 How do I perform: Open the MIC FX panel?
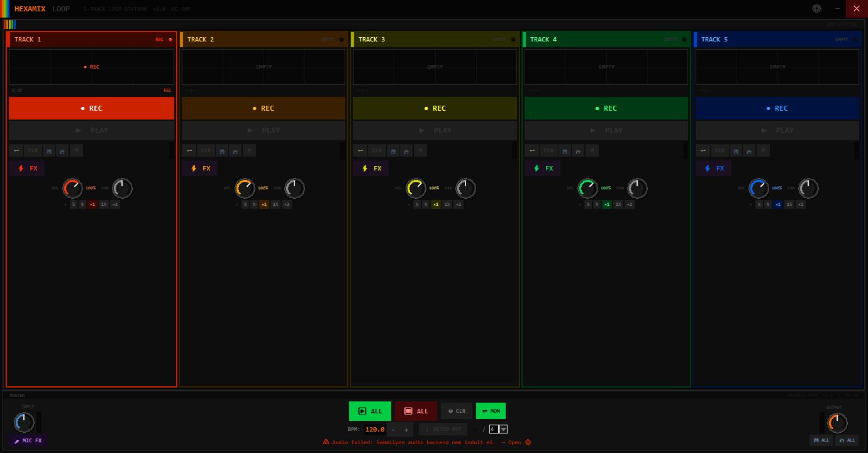pyautogui.click(x=28, y=440)
